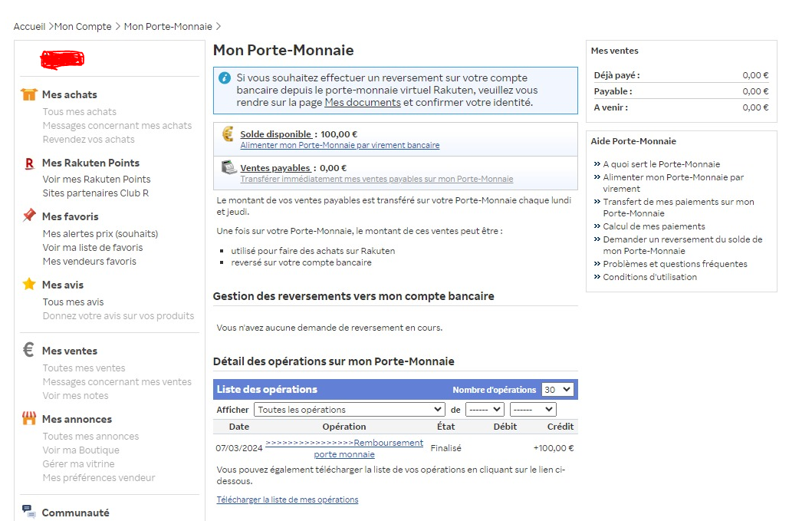The image size is (812, 521).
Task: Click the Solde disponible link
Action: tap(275, 134)
